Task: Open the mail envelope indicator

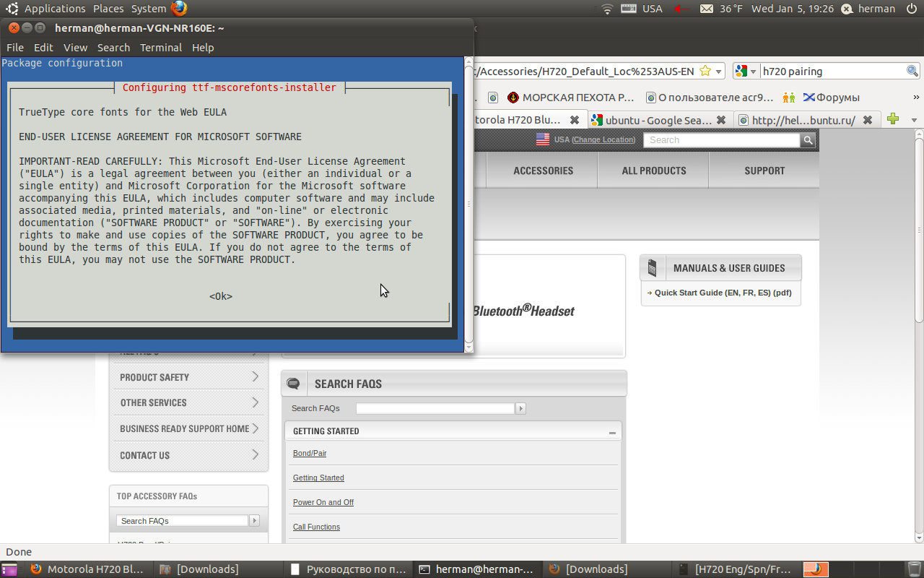Action: pyautogui.click(x=707, y=9)
